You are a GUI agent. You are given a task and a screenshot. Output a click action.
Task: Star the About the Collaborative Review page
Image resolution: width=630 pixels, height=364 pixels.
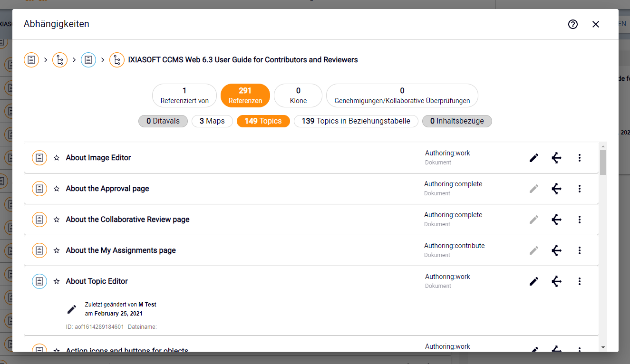[57, 220]
